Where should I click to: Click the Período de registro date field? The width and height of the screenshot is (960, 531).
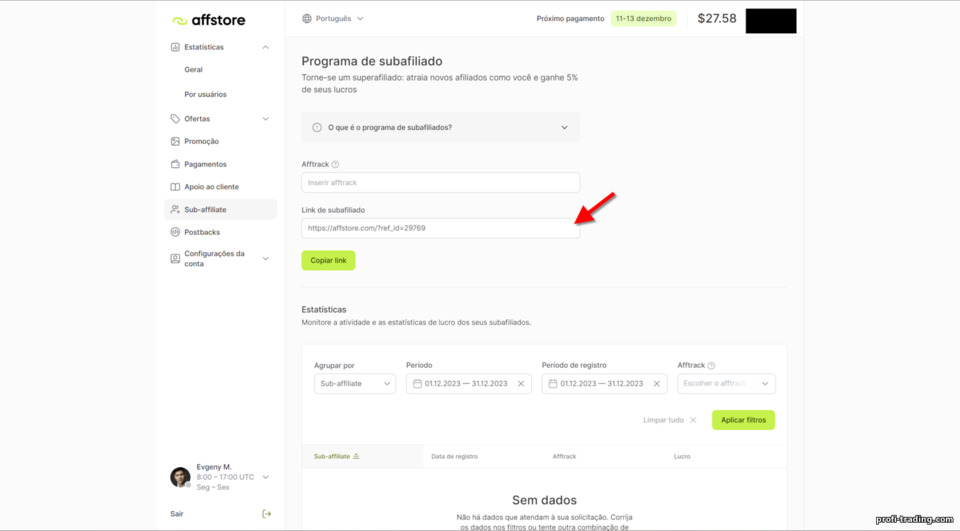point(604,383)
